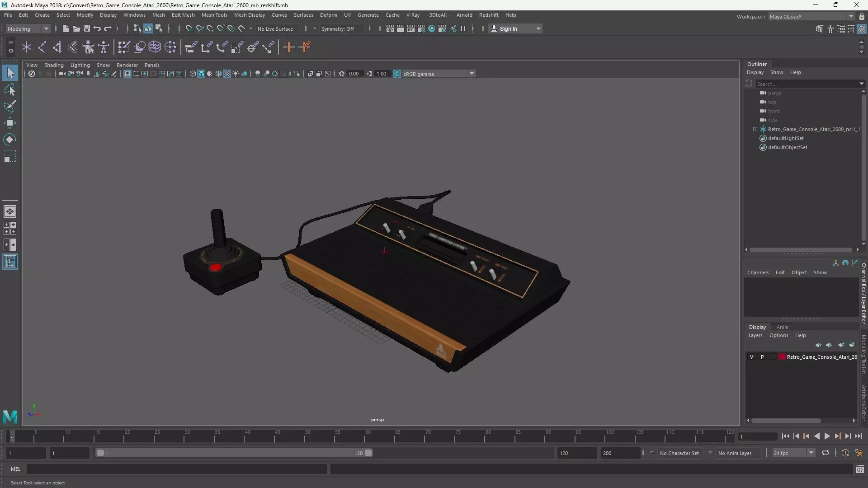
Task: Click the Channels menu in Channel Box
Action: click(758, 272)
